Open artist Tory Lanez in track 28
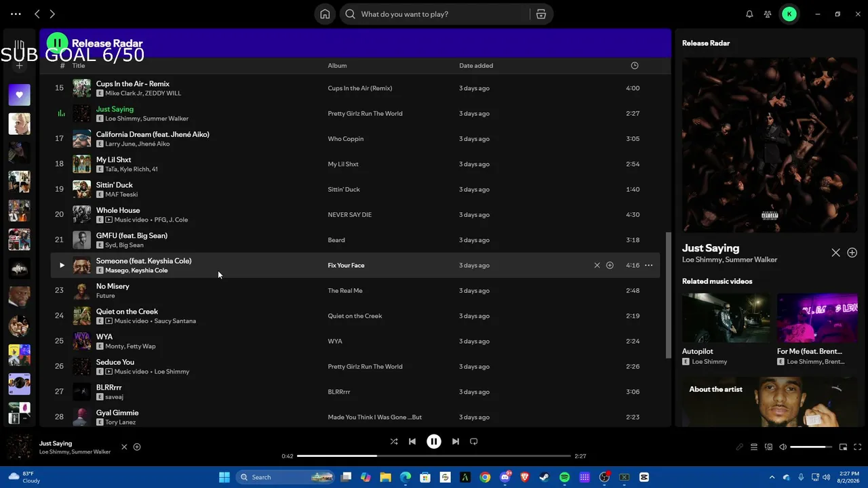Viewport: 868px width, 488px height. point(121,422)
